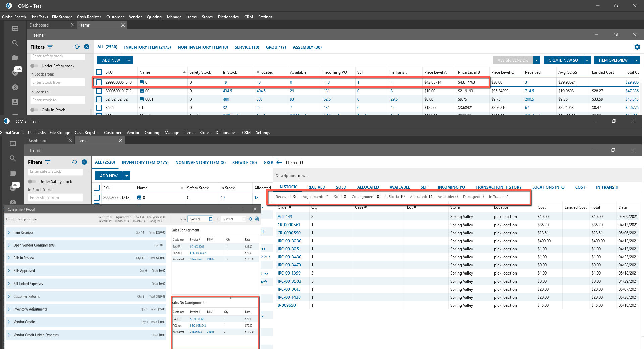
Task: Click the CREATE NEW SO button
Action: [x=563, y=60]
